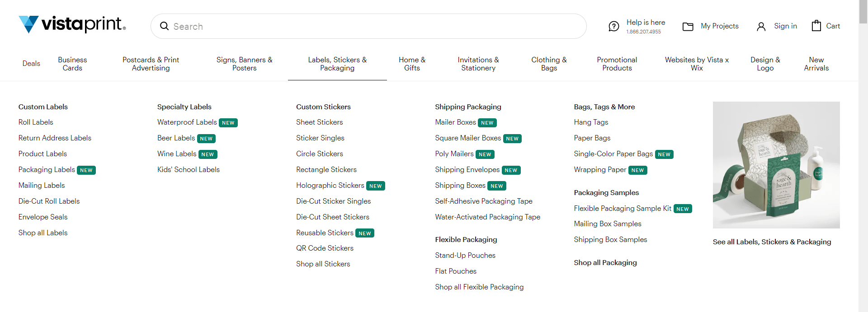
Task: Expand the Clothing & Bags menu
Action: [x=549, y=64]
